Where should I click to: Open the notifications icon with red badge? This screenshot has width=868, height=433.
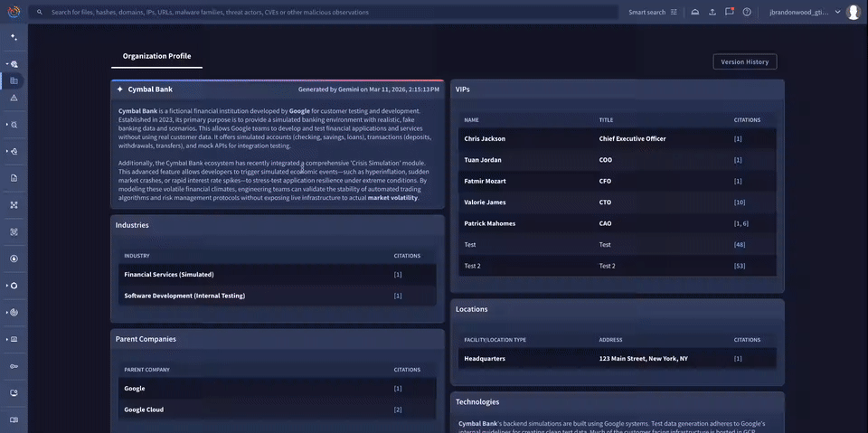(x=730, y=13)
